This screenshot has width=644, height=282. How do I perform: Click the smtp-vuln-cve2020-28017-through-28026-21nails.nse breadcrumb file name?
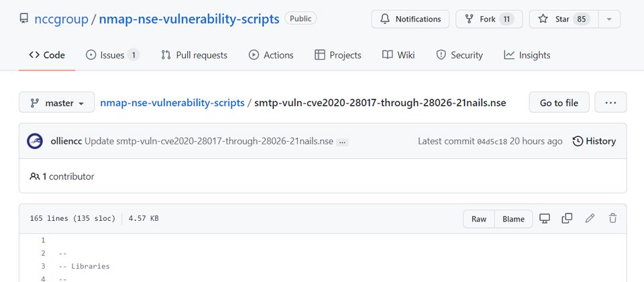point(380,102)
